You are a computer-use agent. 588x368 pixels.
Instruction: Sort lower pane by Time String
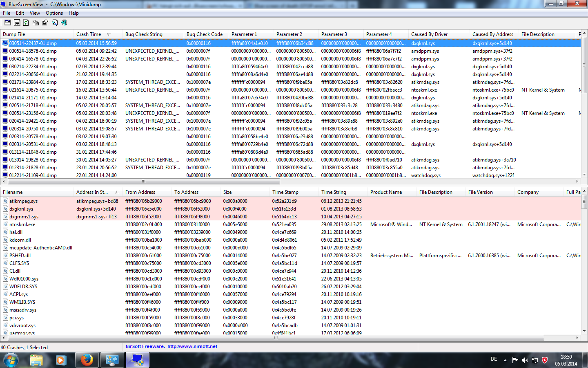343,192
